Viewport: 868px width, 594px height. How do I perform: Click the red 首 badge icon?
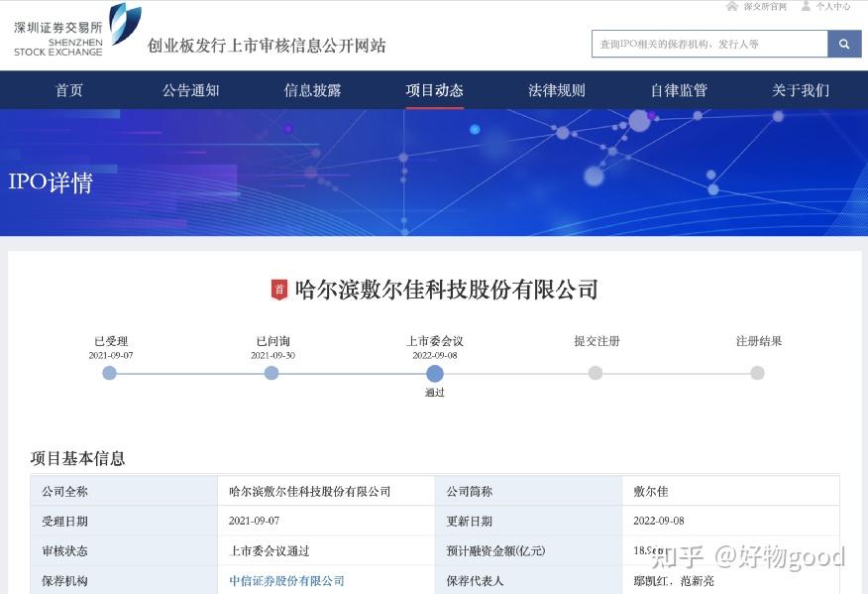click(279, 290)
